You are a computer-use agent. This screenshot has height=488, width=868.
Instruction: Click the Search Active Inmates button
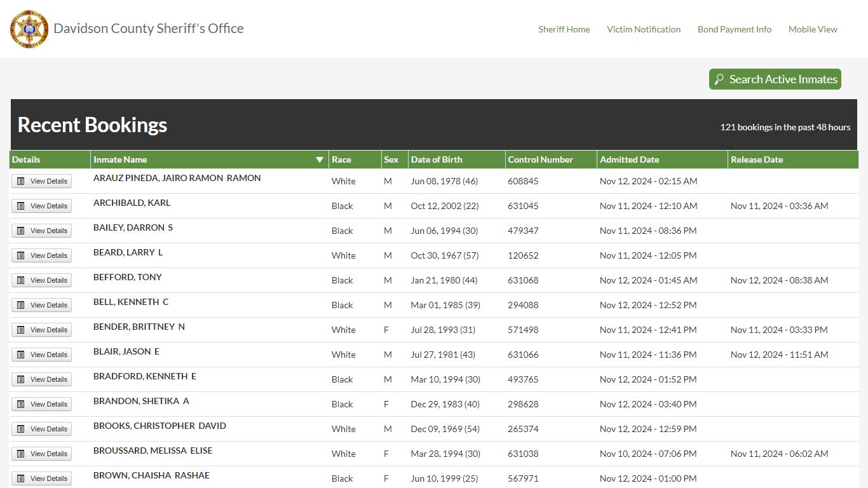coord(775,79)
